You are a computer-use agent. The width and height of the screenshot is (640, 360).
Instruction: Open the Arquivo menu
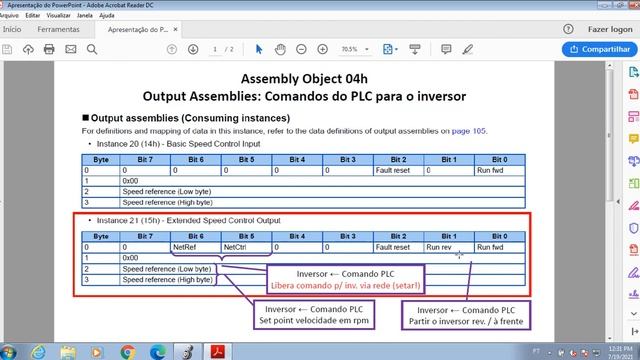coord(9,16)
